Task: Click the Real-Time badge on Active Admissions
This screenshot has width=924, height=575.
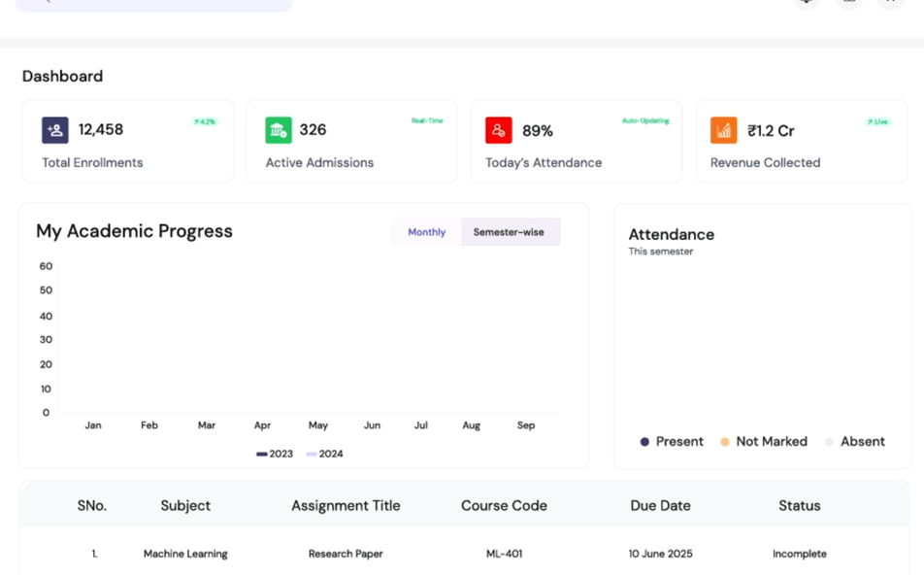Action: tap(427, 121)
